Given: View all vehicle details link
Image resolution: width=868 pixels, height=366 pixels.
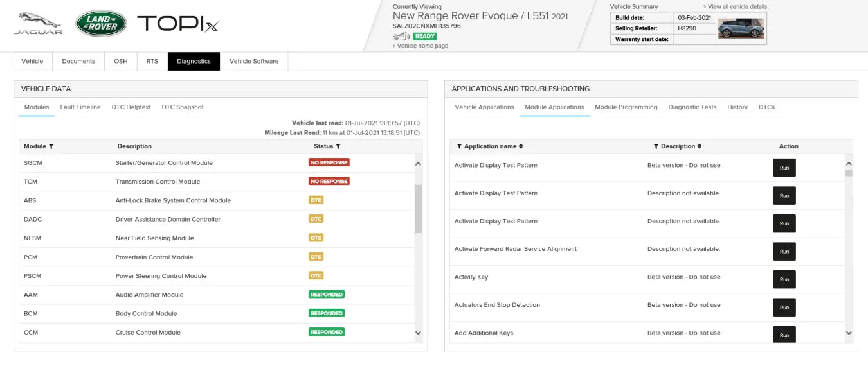Looking at the screenshot, I should coord(737,7).
